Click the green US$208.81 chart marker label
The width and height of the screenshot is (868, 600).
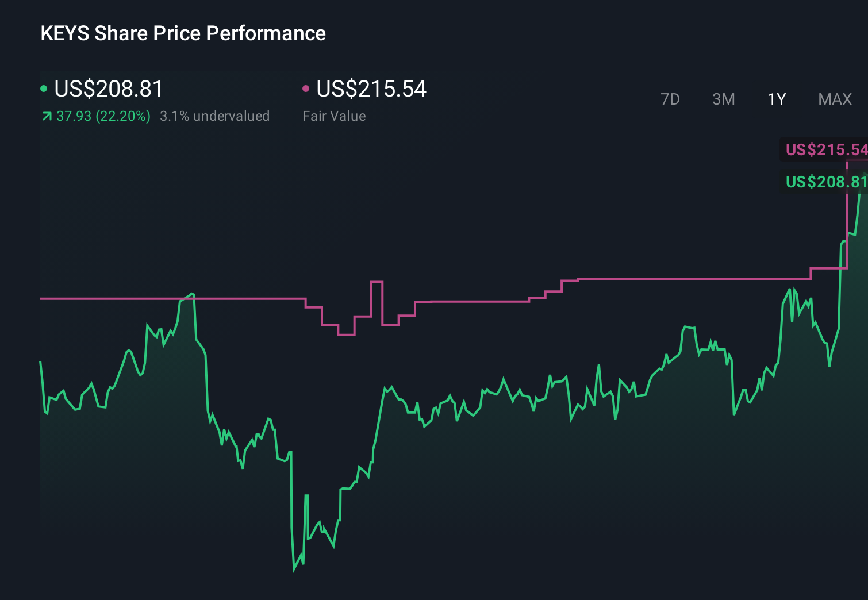826,183
